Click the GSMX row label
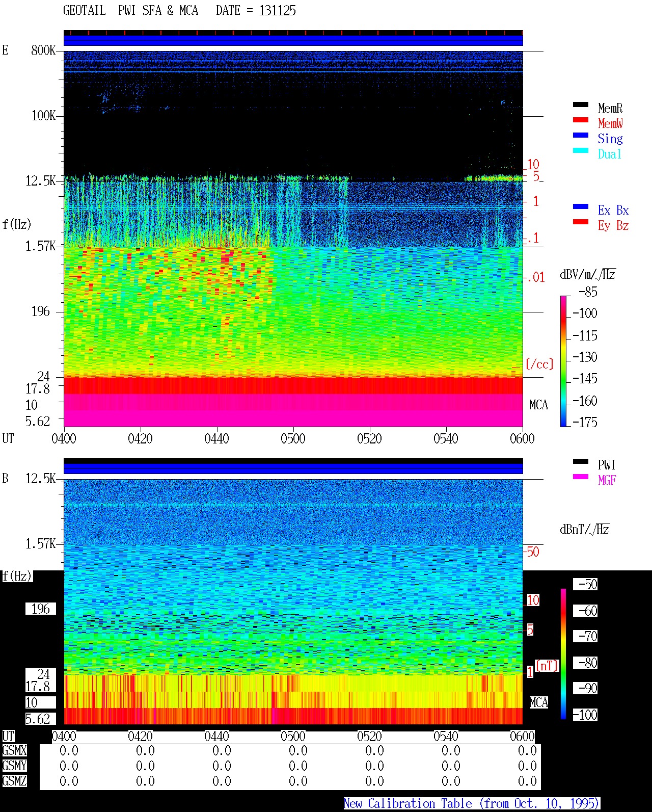The width and height of the screenshot is (652, 812). click(14, 751)
